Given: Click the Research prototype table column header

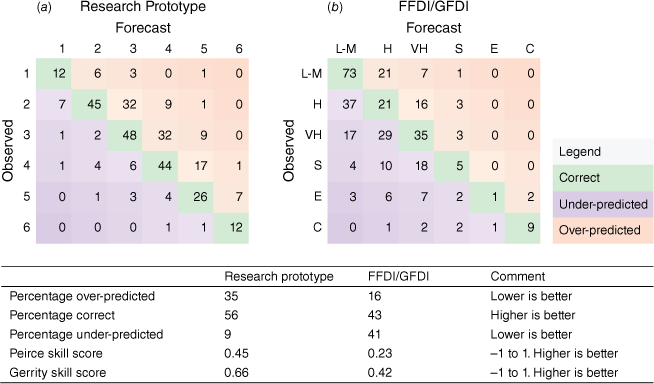Looking at the screenshot, I should (279, 276).
